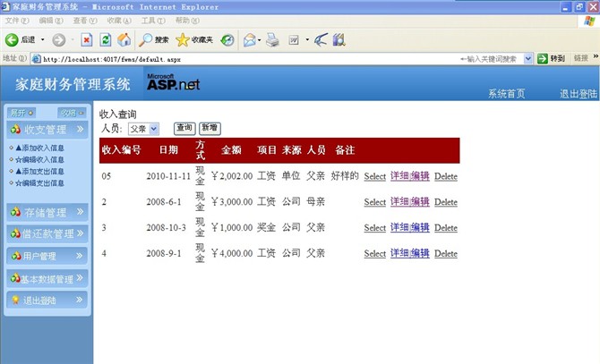
Task: Click the green Go arrow button
Action: tap(543, 58)
